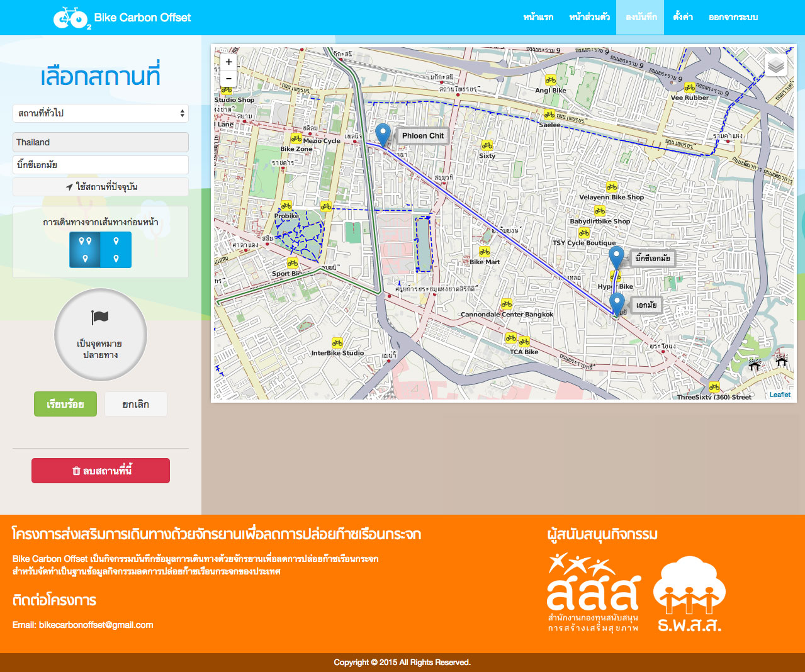Viewport: 805px width, 672px height.
Task: Click the InterBike Studio shop icon
Action: tap(337, 343)
